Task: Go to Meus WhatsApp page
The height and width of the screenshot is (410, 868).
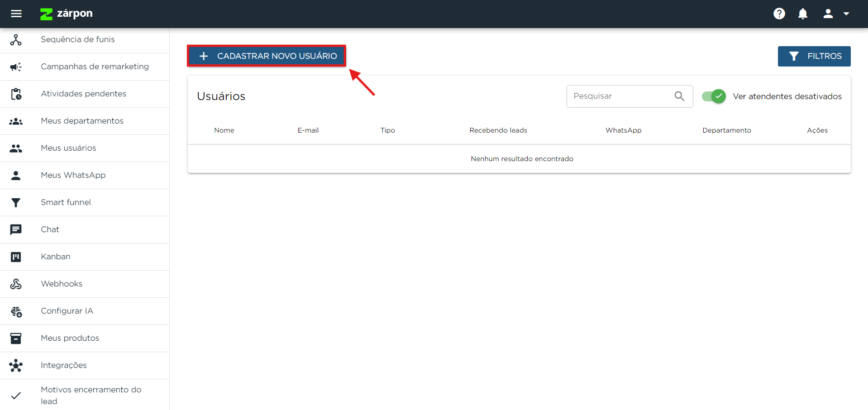Action: tap(73, 175)
